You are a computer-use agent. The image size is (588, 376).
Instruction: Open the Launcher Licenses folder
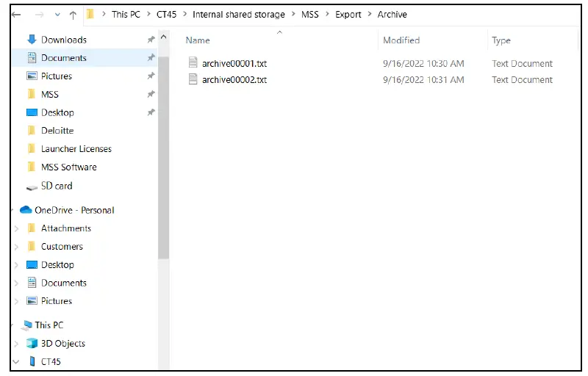[x=76, y=149]
